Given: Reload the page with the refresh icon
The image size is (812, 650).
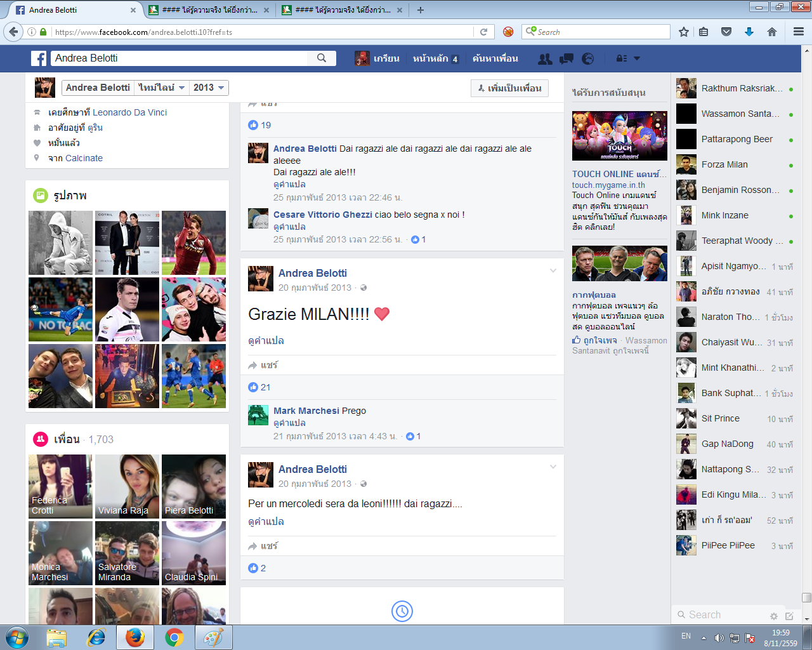Looking at the screenshot, I should [x=483, y=32].
